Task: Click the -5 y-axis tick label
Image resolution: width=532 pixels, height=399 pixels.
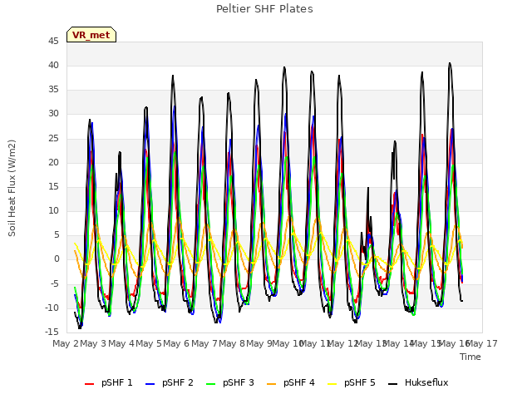Action: (x=55, y=283)
